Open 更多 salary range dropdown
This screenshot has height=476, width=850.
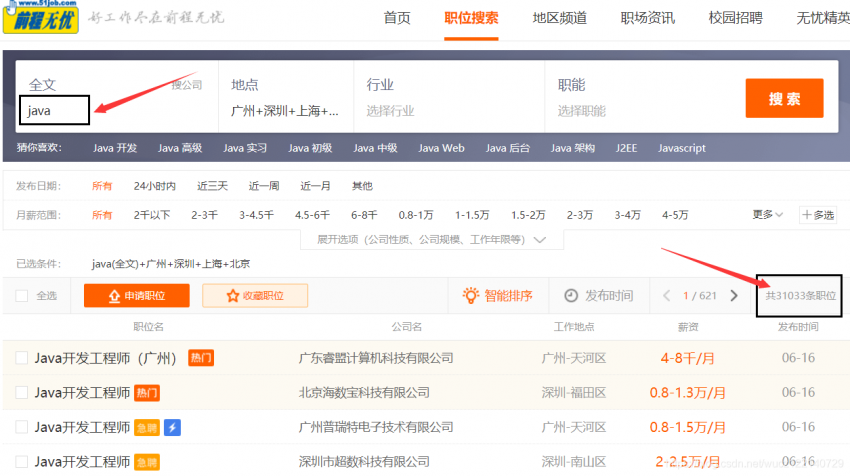768,215
